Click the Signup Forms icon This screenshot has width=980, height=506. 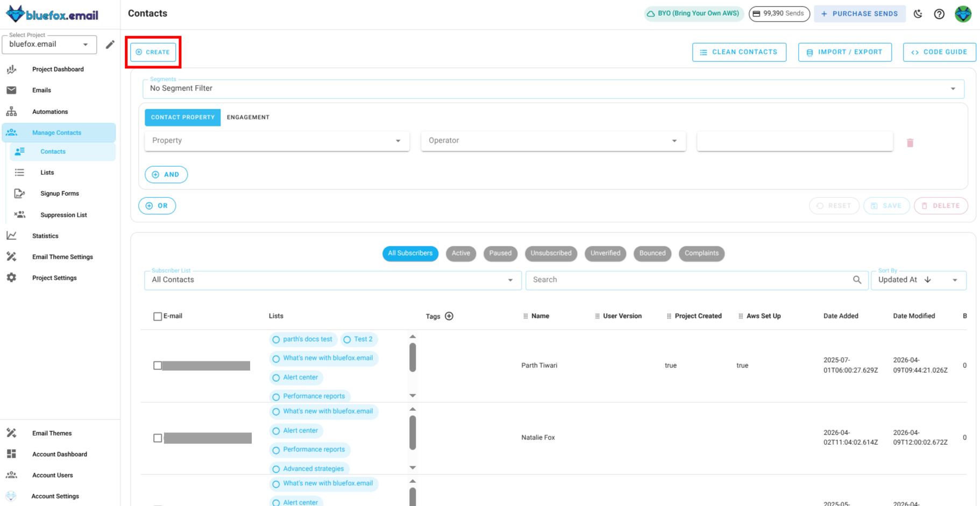tap(20, 193)
